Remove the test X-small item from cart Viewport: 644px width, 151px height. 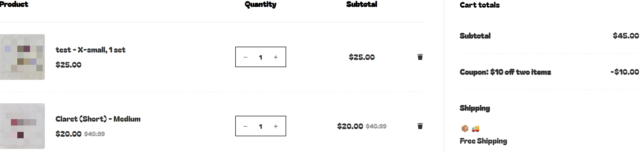(x=420, y=57)
